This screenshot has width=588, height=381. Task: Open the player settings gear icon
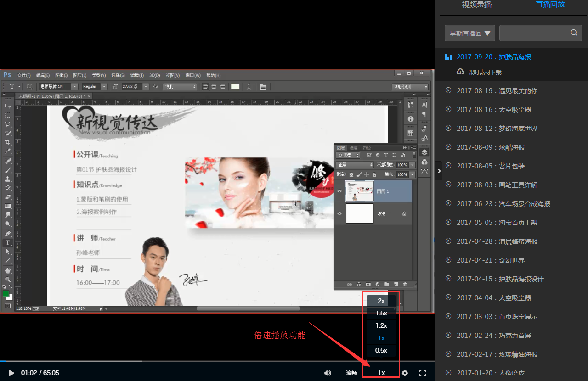[405, 373]
